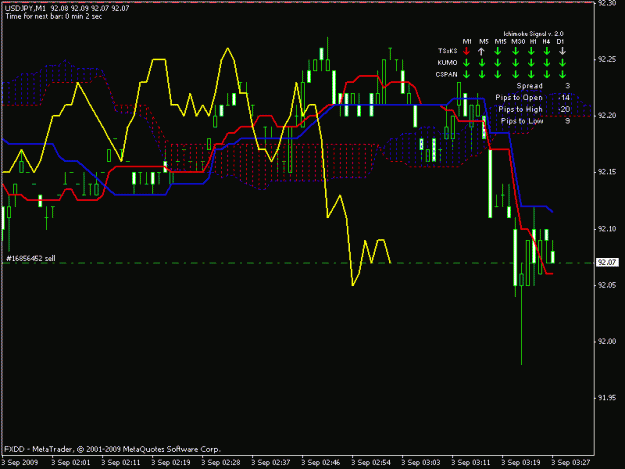Screen dimensions: 625x469
Task: Click the 'Ichimoku Signal v. 2.0' title
Action: coord(533,34)
